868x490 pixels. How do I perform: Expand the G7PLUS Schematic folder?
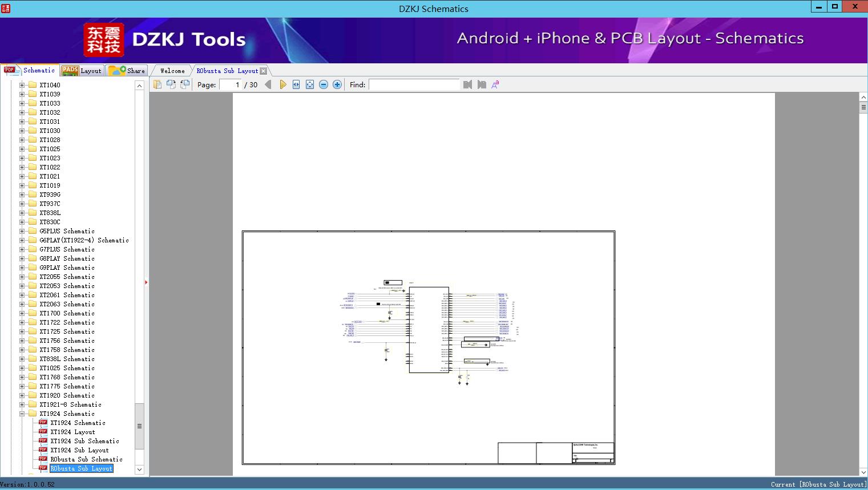[x=22, y=249]
